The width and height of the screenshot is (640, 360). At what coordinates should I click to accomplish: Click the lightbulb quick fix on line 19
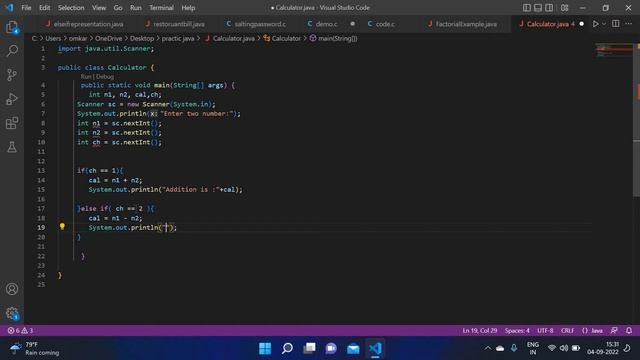[62, 226]
